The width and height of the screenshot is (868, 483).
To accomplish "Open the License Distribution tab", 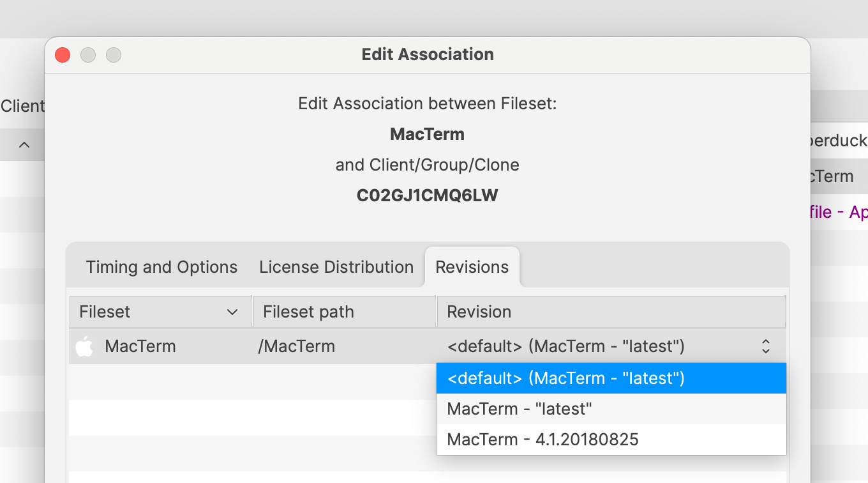I will click(336, 267).
